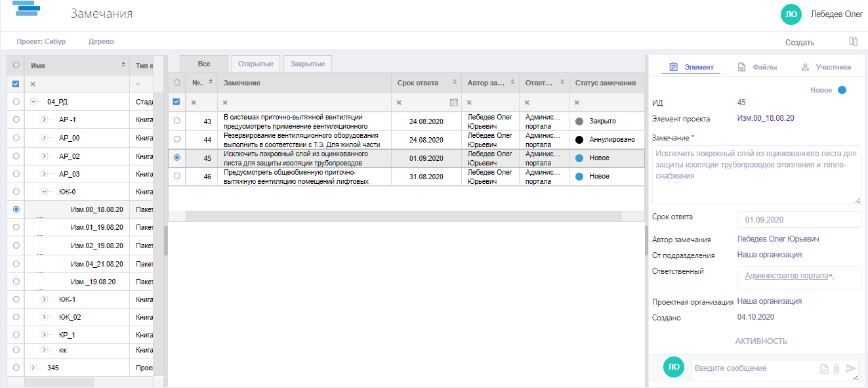The width and height of the screenshot is (868, 388).
Task: Select the radio button for remark 44
Action: pos(176,139)
